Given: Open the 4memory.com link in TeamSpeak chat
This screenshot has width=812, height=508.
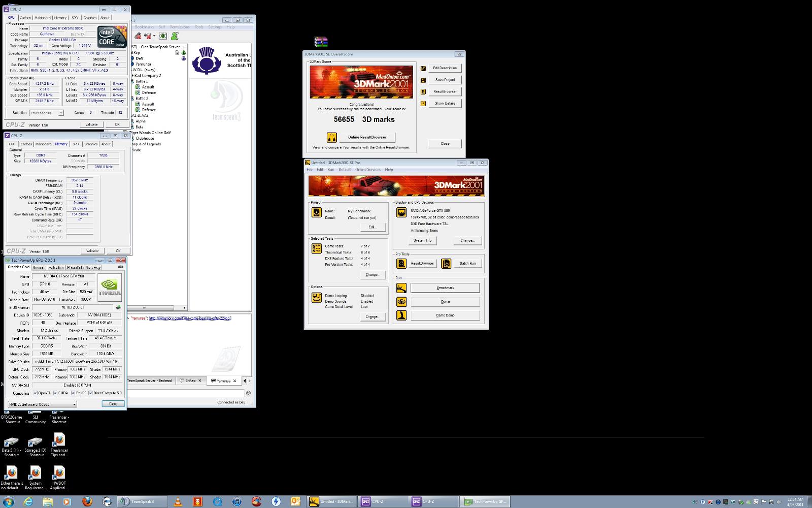Looking at the screenshot, I should pos(190,318).
